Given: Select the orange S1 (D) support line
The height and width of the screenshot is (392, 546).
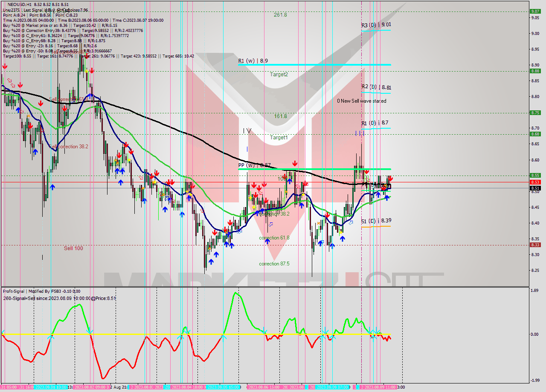Looking at the screenshot, I should pyautogui.click(x=376, y=226).
